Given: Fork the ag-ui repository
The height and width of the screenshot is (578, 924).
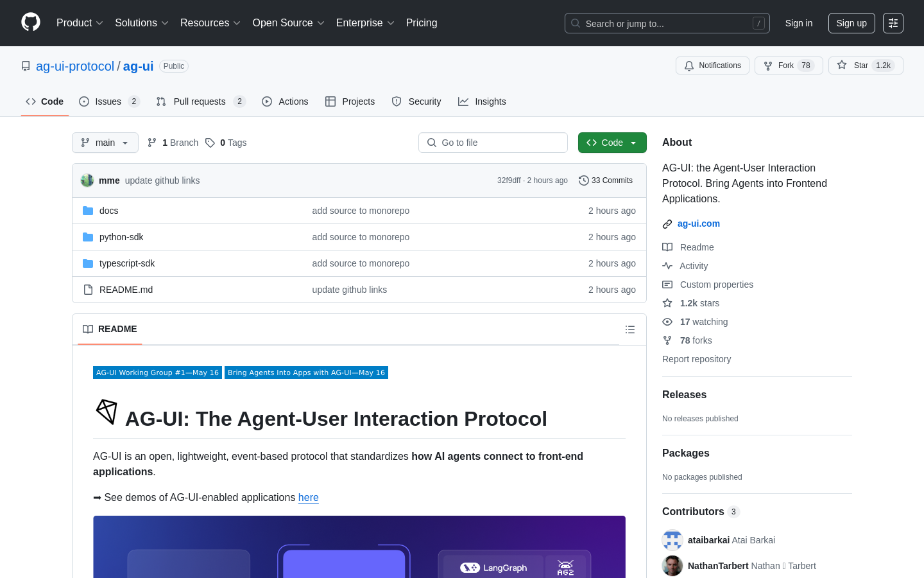Looking at the screenshot, I should point(789,66).
